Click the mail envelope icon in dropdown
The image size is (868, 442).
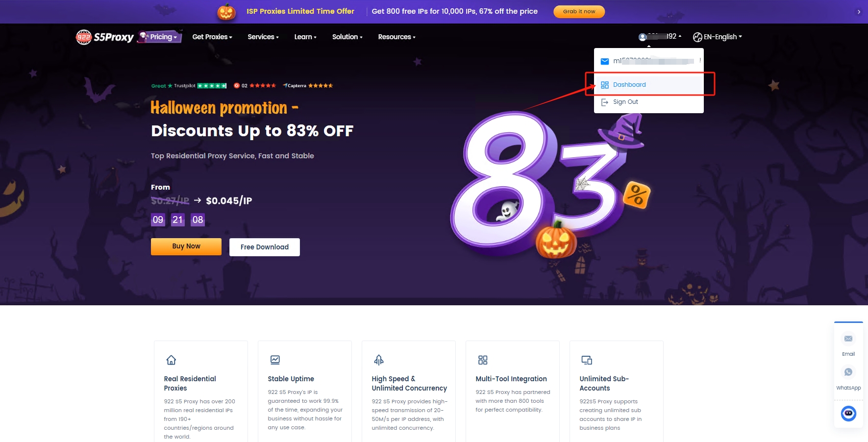tap(605, 61)
